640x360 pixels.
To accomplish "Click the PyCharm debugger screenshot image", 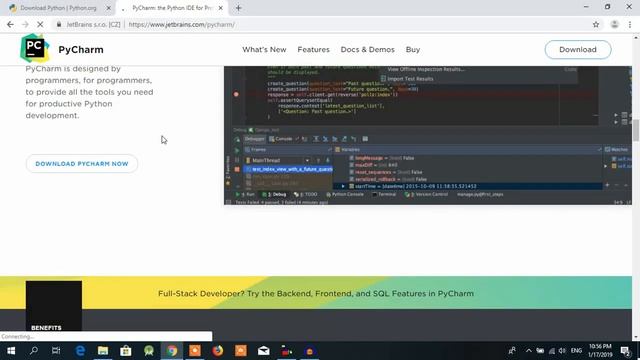I will click(x=428, y=136).
